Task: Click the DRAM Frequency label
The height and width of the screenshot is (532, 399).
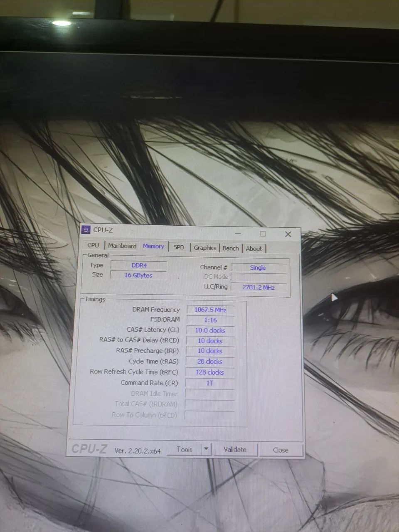Action: pos(156,310)
